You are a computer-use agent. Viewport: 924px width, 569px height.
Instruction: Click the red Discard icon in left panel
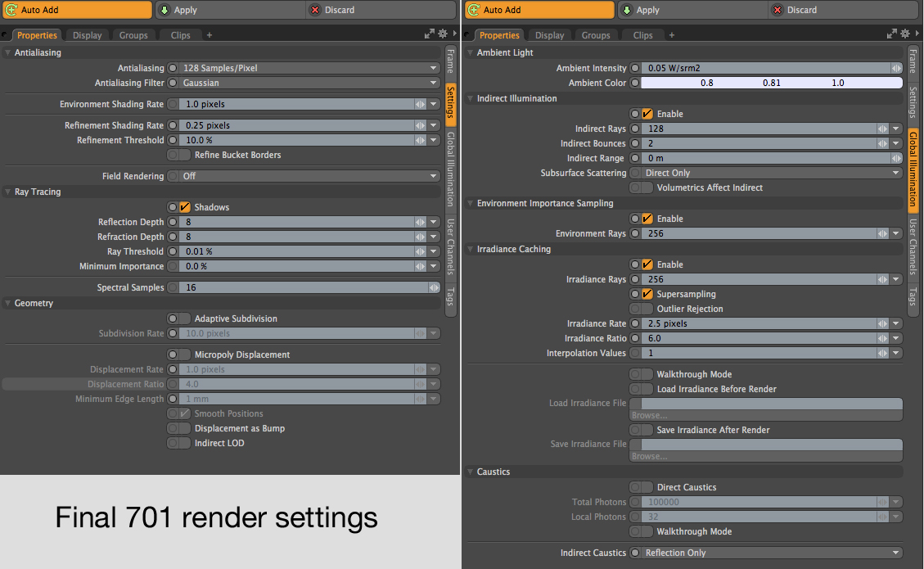click(x=315, y=10)
